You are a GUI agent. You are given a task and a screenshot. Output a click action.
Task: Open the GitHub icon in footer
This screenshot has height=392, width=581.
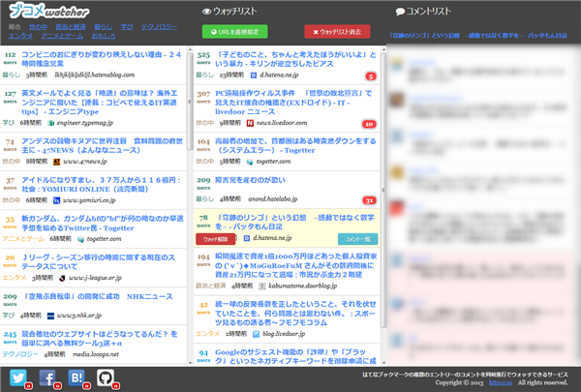pos(106,377)
